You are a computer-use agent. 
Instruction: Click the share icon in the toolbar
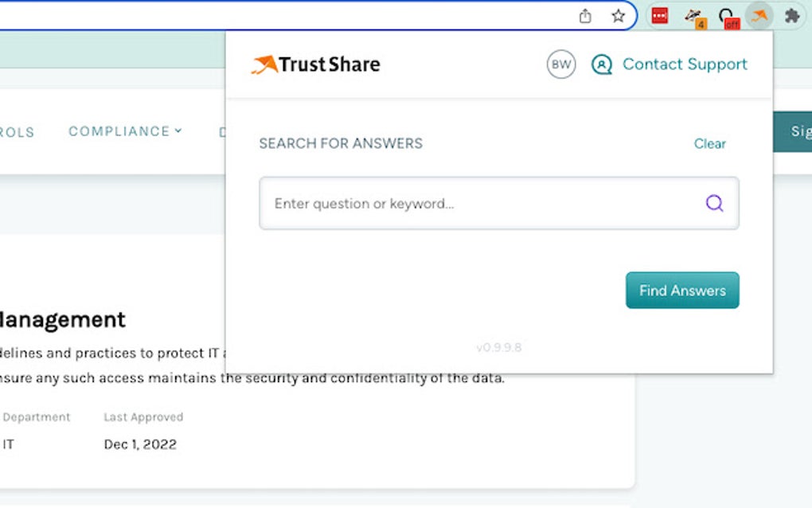pyautogui.click(x=587, y=15)
